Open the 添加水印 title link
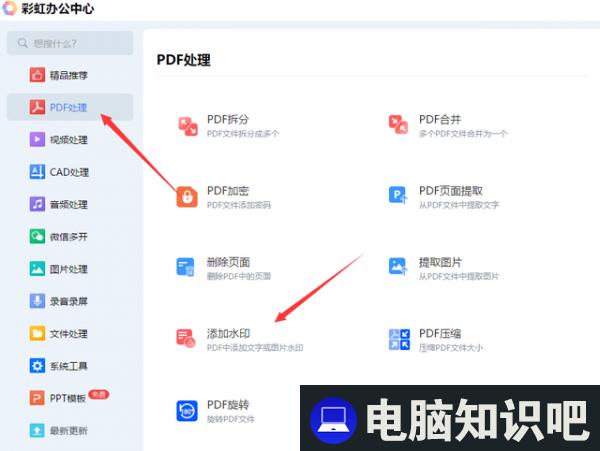 (228, 333)
